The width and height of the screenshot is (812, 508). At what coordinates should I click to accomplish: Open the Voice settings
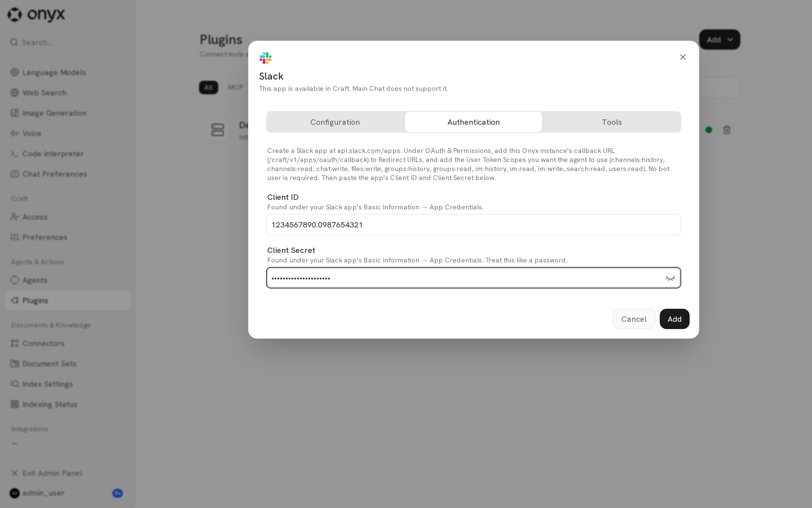click(67, 133)
